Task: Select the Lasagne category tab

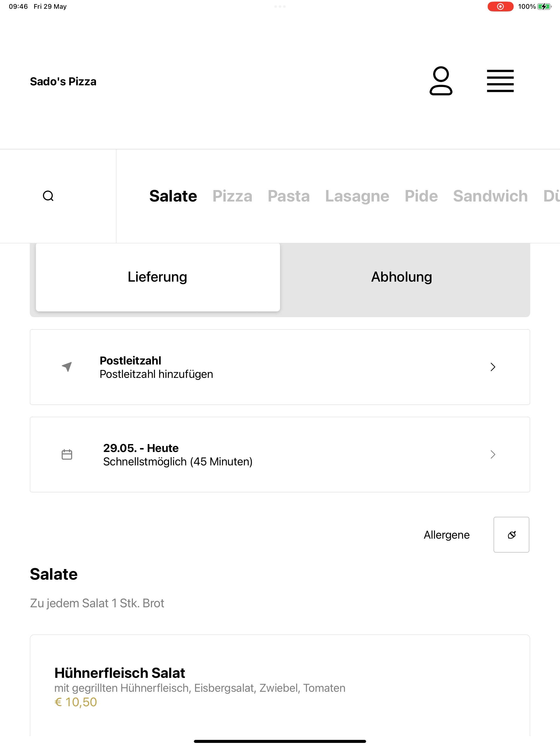Action: (357, 196)
